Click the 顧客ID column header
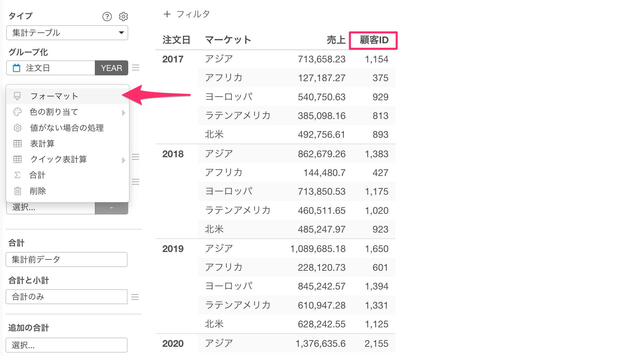Screen dimensions: 644x356 (x=374, y=40)
